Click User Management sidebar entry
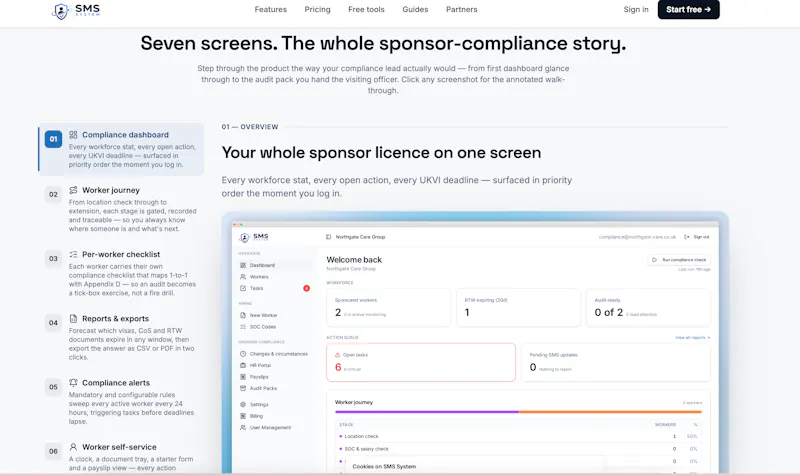Screen dimensions: 800x475 click(275, 428)
